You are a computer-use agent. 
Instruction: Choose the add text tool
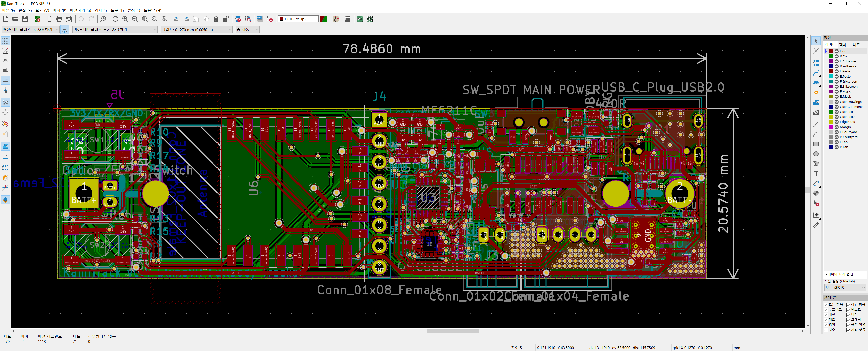pos(816,174)
